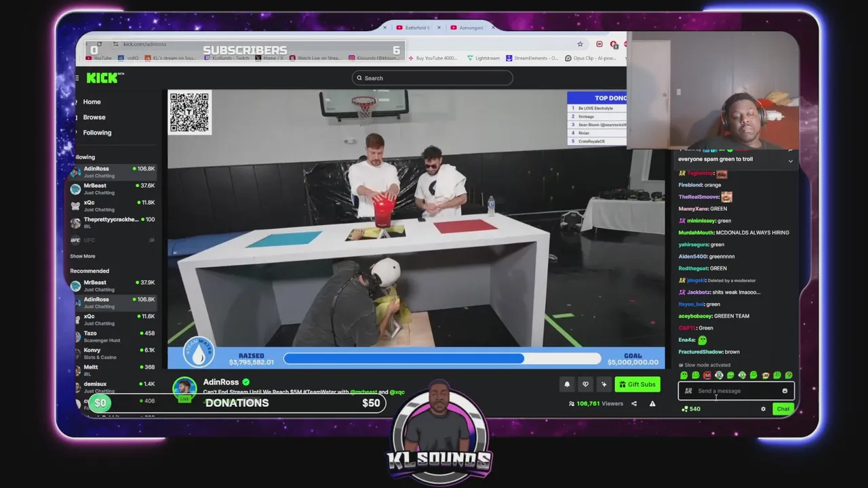Click the sparkle icon next to Gift Subs
This screenshot has width=868, height=488.
(604, 384)
